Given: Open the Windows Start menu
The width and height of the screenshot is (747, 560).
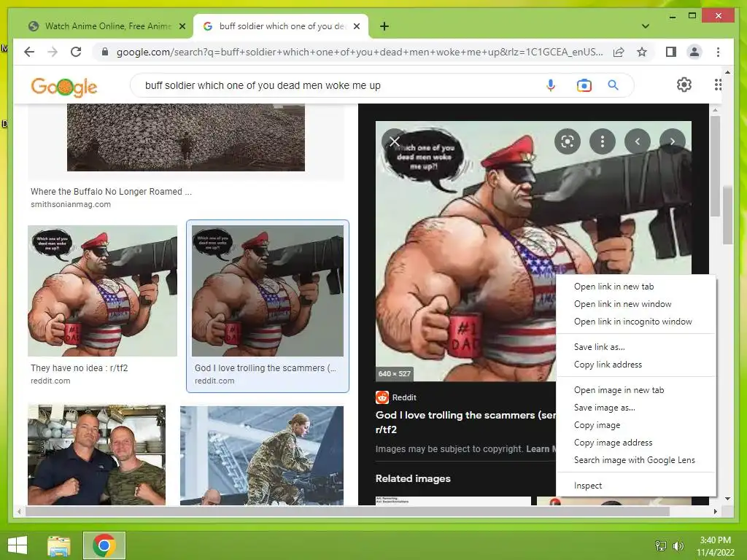Looking at the screenshot, I should tap(18, 545).
